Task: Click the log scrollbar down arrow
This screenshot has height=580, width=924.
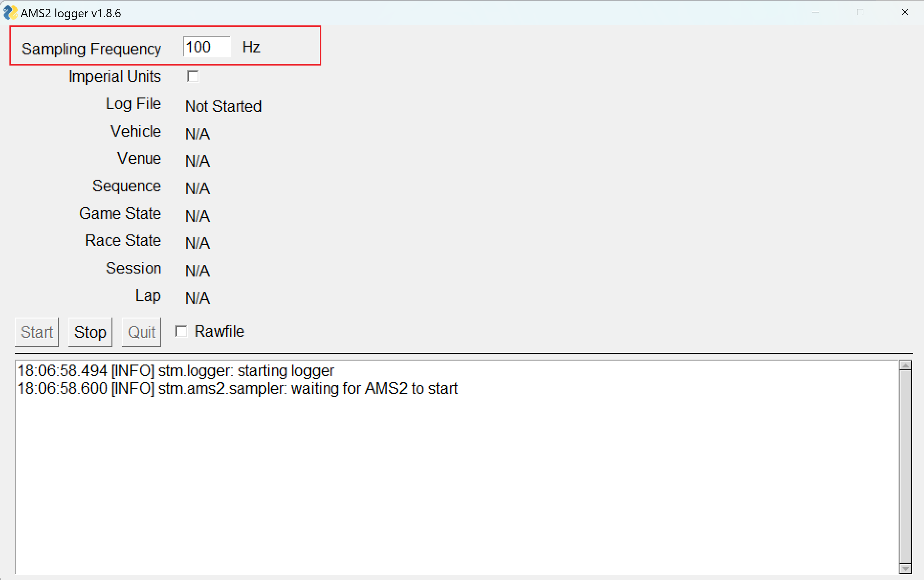Action: (906, 569)
